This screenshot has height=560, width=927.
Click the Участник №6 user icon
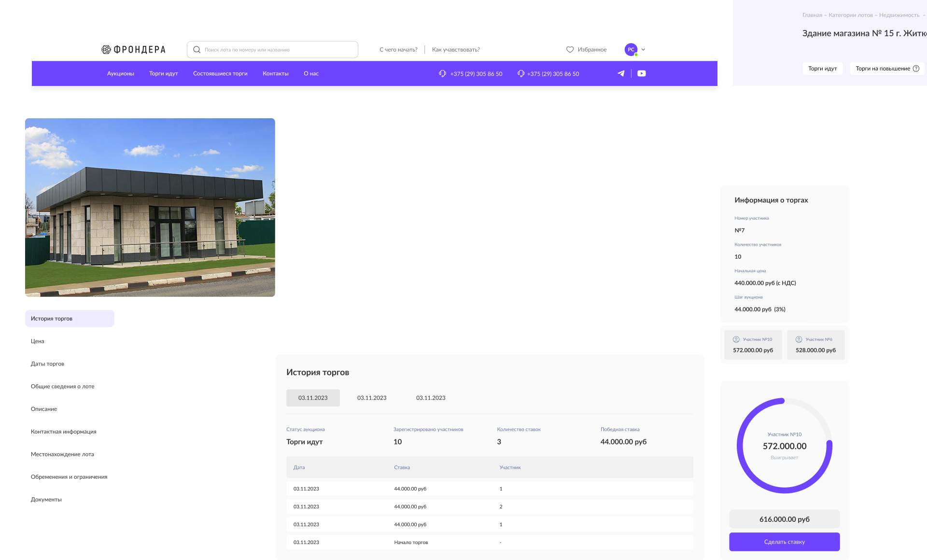pos(799,339)
